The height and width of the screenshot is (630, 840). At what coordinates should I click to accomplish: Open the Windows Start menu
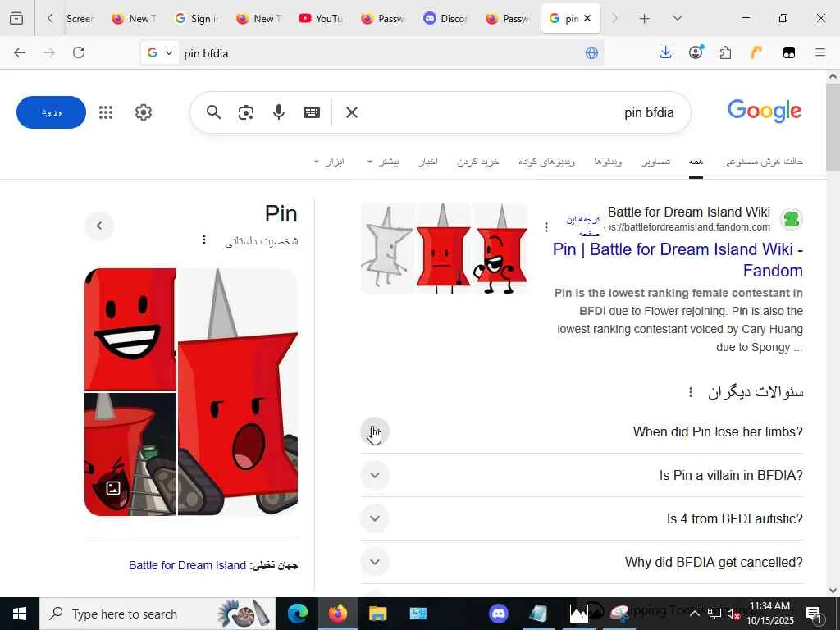pos(20,614)
